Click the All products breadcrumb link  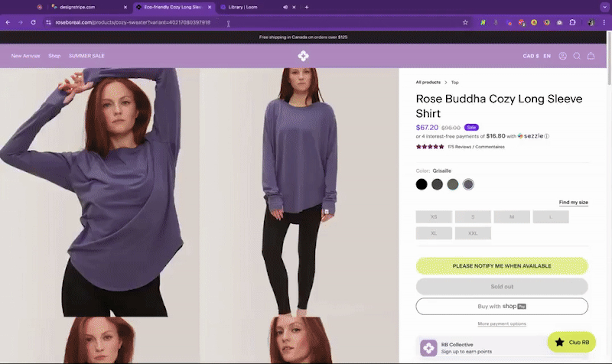tap(428, 82)
